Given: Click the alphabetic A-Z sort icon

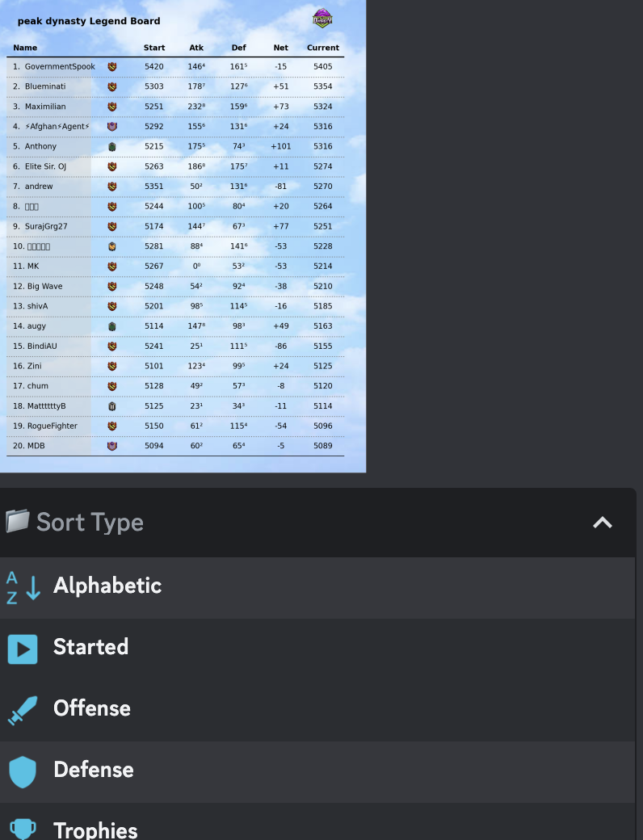Looking at the screenshot, I should (x=23, y=587).
